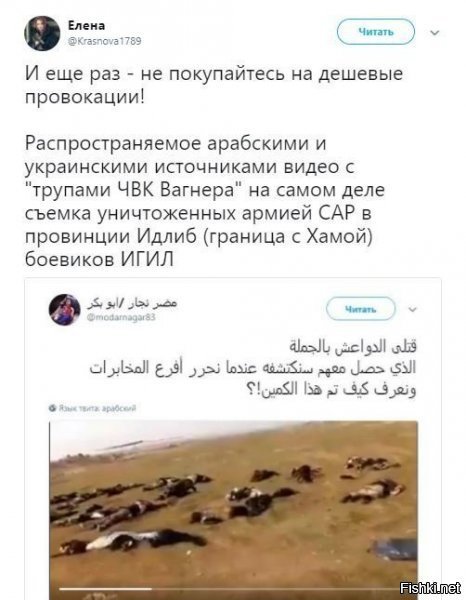This screenshot has height=600, width=466.
Task: Open the @modarnagar83 handle link
Action: click(121, 317)
